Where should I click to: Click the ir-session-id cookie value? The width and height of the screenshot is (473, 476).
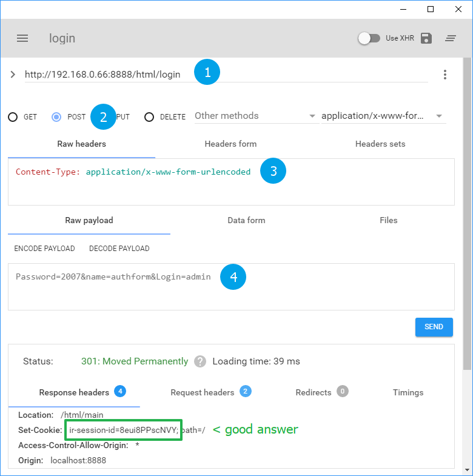[124, 430]
